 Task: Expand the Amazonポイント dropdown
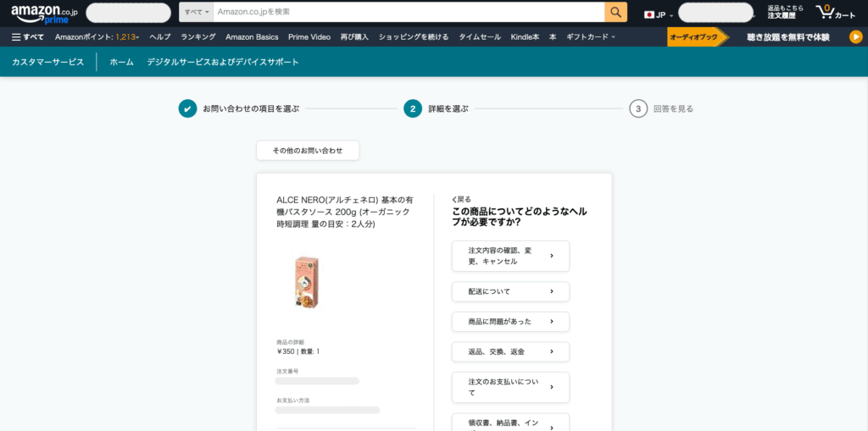point(97,37)
